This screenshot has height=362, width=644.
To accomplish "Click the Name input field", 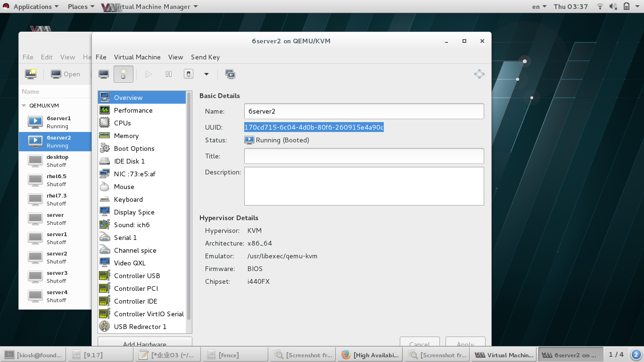I will point(364,111).
